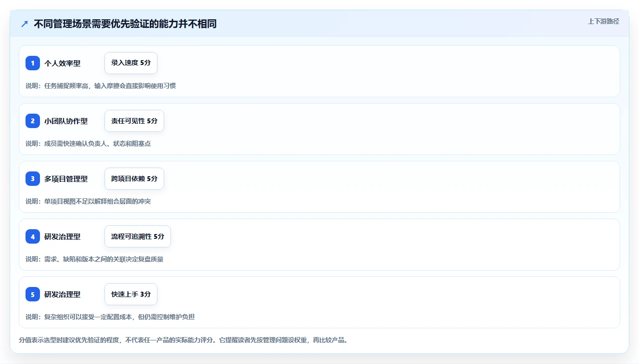Click the 多项目管理型 row label
639x364 pixels.
click(x=66, y=179)
